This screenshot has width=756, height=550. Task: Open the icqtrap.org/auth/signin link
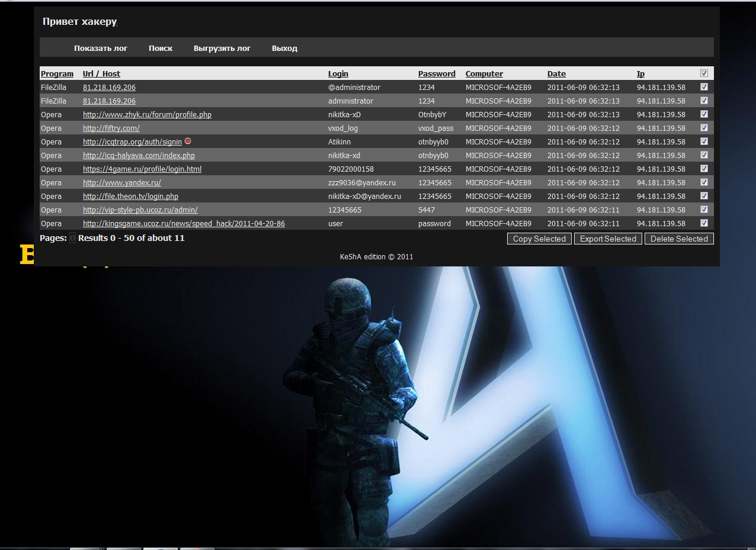tap(132, 142)
